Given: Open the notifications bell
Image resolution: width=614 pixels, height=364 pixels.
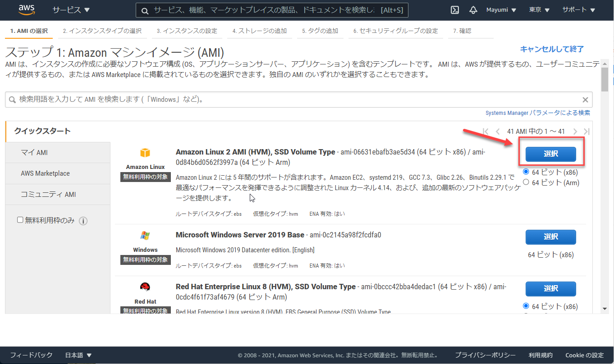Looking at the screenshot, I should coord(473,10).
